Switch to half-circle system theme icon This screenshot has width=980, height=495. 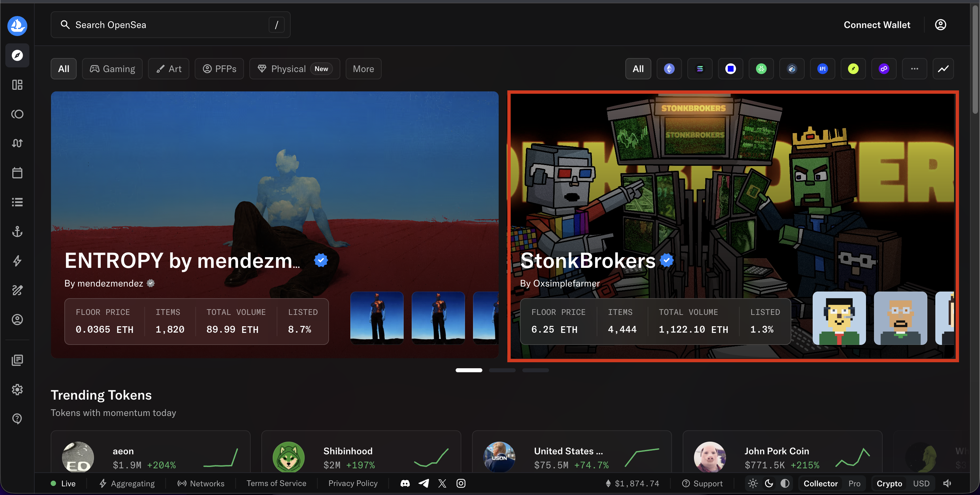click(x=785, y=483)
